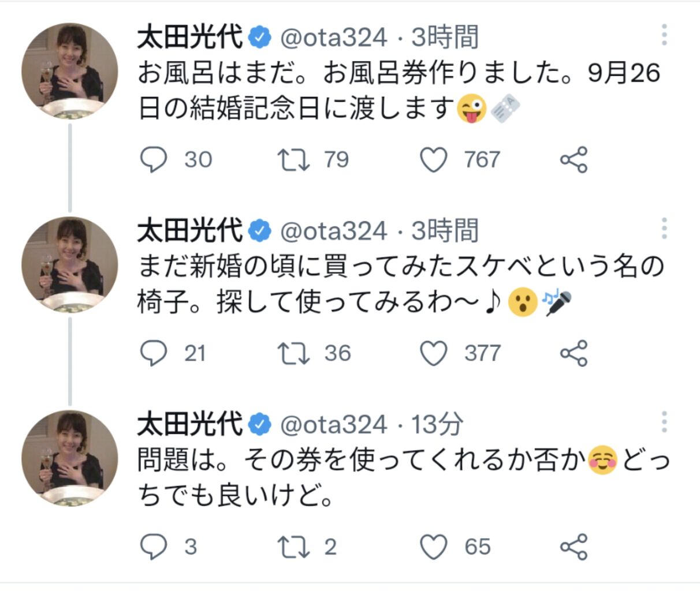Open the 13分 timestamp of the last tweet
Image resolution: width=700 pixels, height=591 pixels.
(437, 425)
